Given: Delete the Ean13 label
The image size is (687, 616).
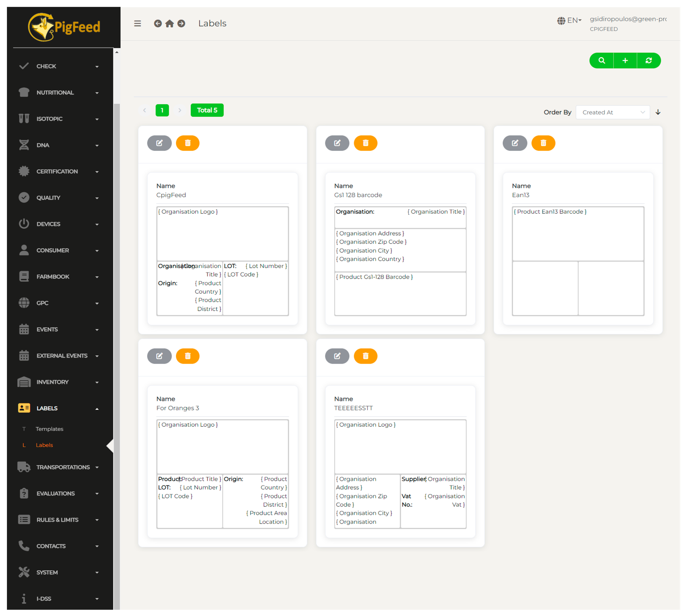Looking at the screenshot, I should (543, 143).
